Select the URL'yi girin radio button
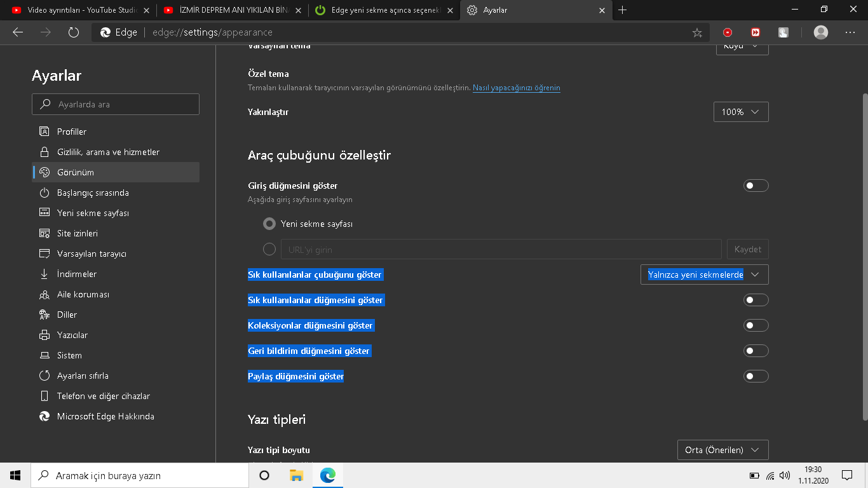The image size is (868, 488). (269, 249)
